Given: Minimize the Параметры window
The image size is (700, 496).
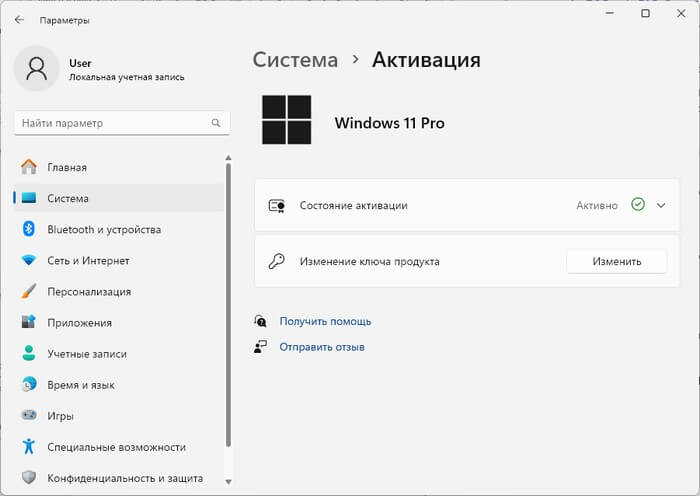Looking at the screenshot, I should [610, 13].
